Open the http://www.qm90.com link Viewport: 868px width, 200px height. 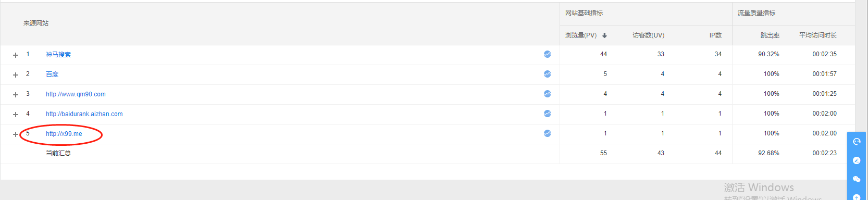[x=76, y=94]
